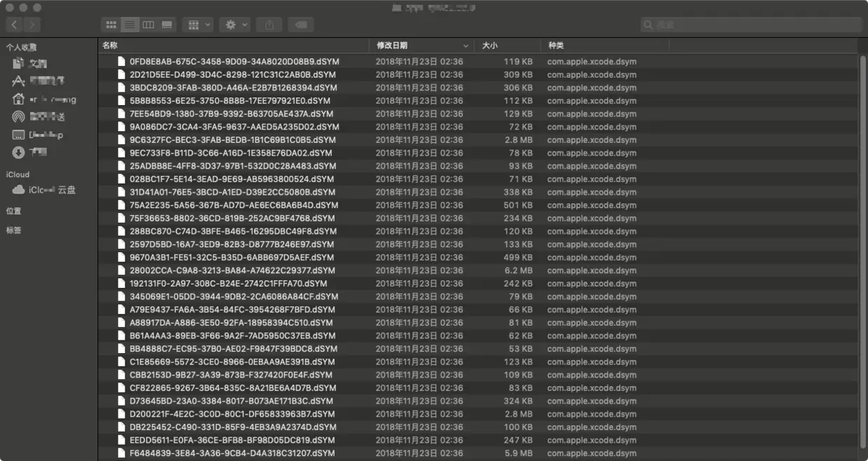
Task: Select file 25ADBB8E-4FF8-3D37-97B1-532D0C28A483.dSYM
Action: pyautogui.click(x=232, y=166)
